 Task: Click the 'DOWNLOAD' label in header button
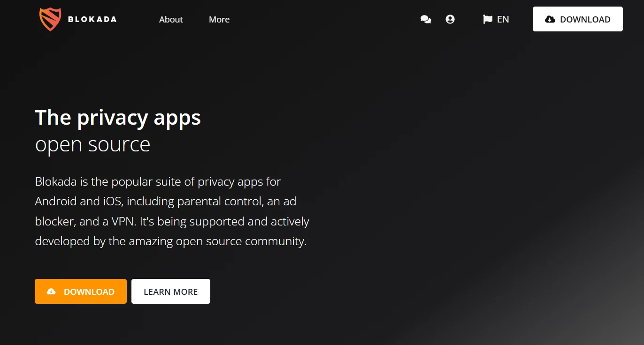click(x=585, y=19)
